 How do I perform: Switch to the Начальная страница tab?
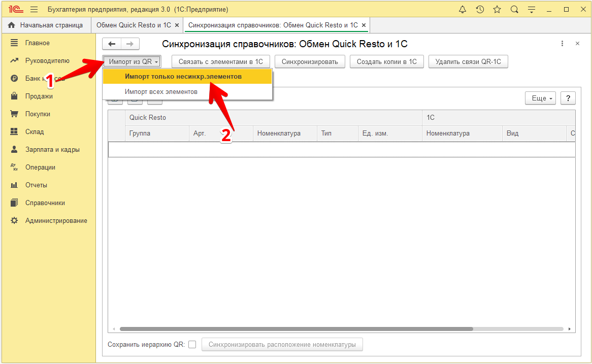(46, 25)
